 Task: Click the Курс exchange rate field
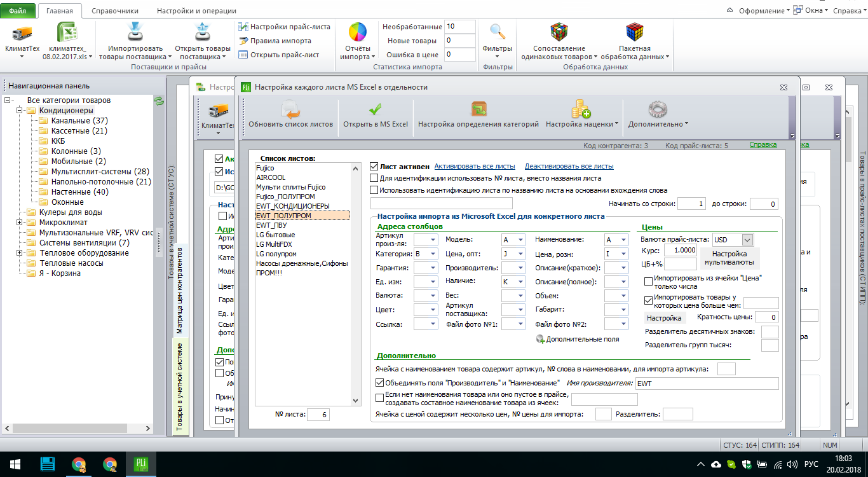pos(681,250)
